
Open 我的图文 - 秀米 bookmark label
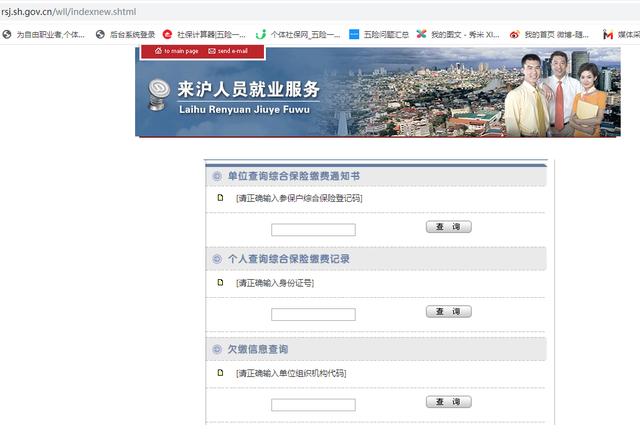tap(465, 35)
